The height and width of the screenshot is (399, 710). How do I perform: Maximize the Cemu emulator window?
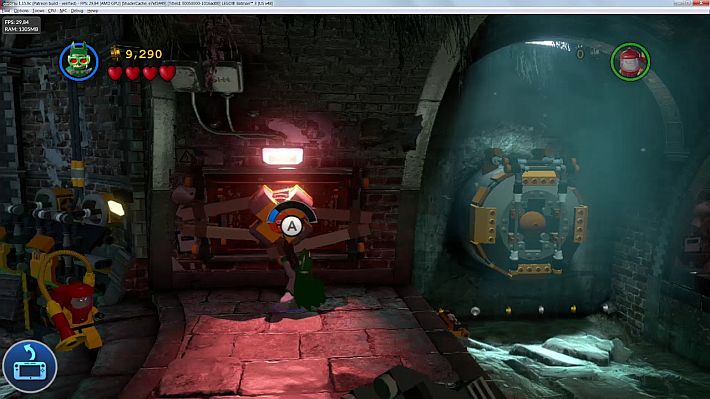[x=687, y=3]
